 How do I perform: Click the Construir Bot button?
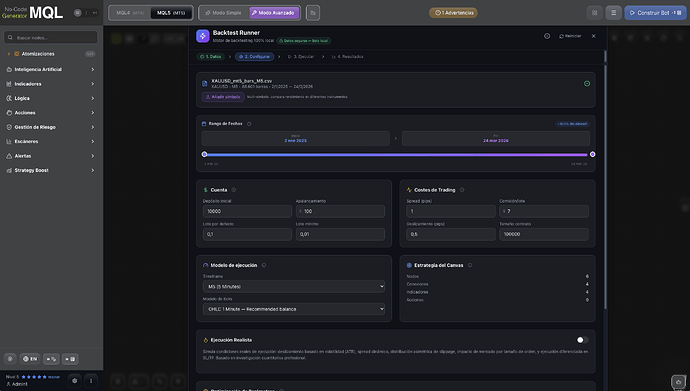(655, 13)
